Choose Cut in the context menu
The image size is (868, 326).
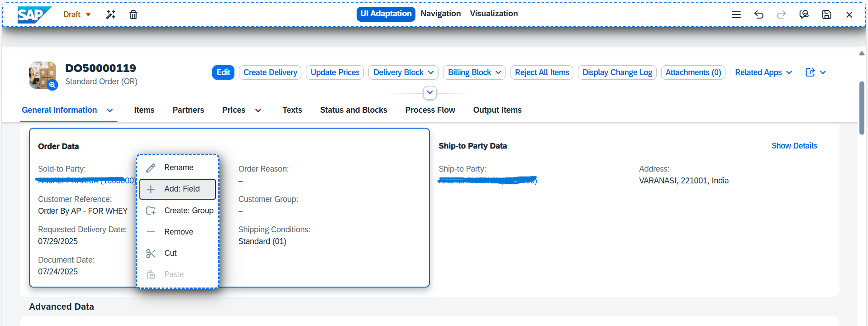click(x=177, y=253)
